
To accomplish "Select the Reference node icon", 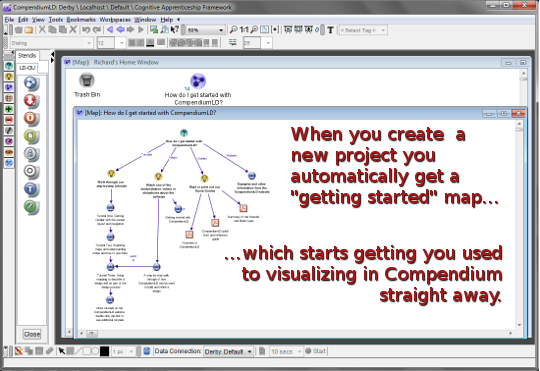I will click(9, 131).
